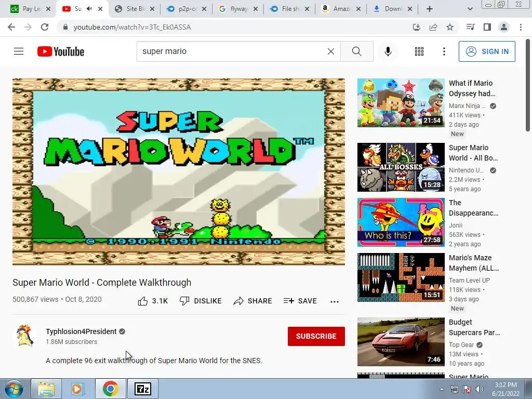Click the youtube.com address bar URL
This screenshot has width=532, height=399.
point(132,27)
